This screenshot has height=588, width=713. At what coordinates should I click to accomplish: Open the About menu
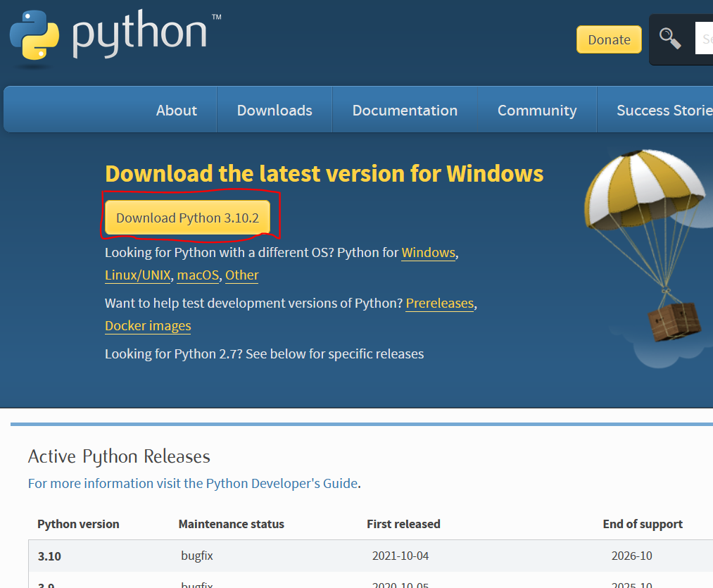click(176, 110)
